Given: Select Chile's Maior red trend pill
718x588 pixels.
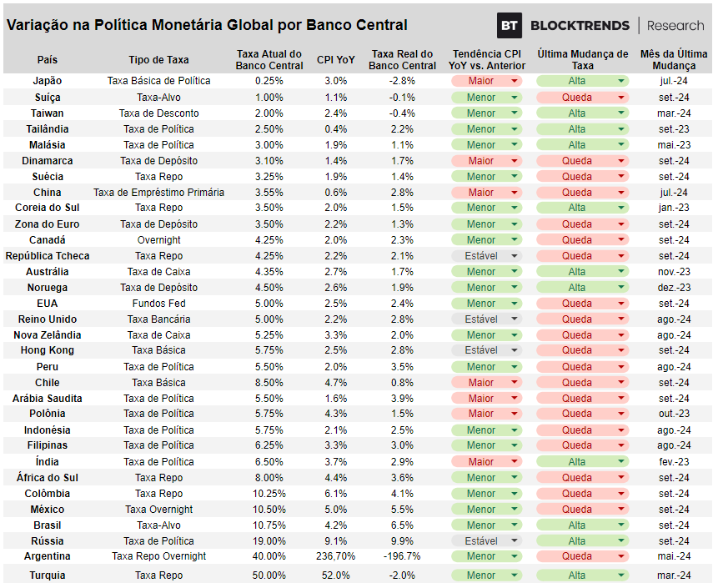Looking at the screenshot, I should point(487,382).
